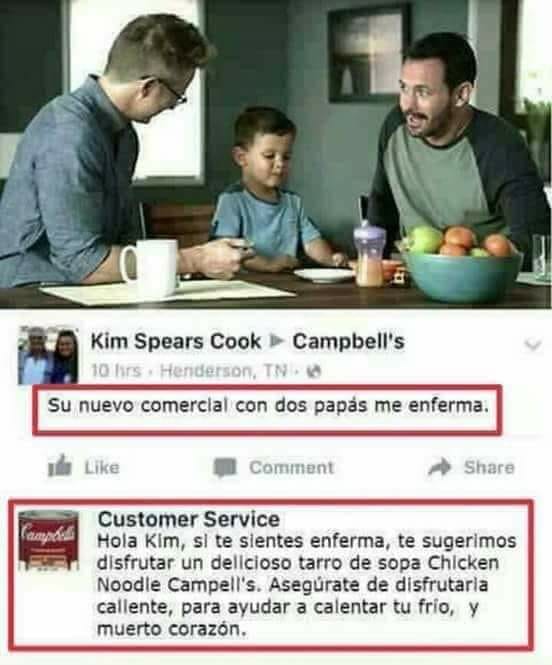The width and height of the screenshot is (552, 665).
Task: Click the Customer Service reply text
Action: pos(306,585)
